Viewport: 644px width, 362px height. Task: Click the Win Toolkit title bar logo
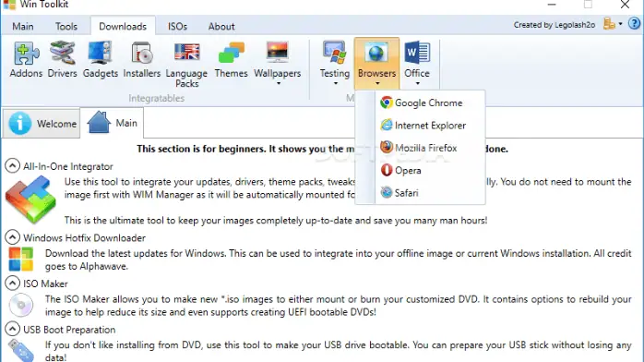9,4
